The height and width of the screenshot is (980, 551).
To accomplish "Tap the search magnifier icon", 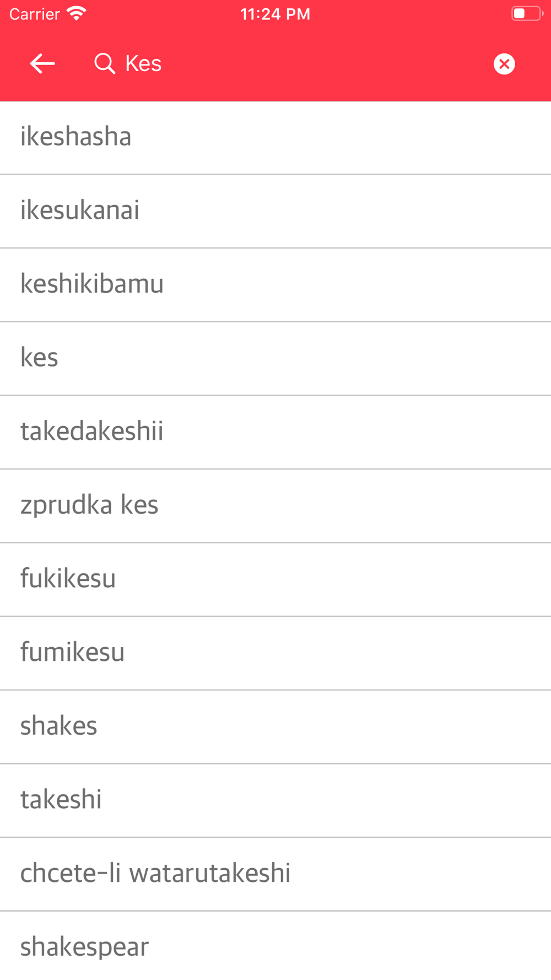I will [104, 64].
